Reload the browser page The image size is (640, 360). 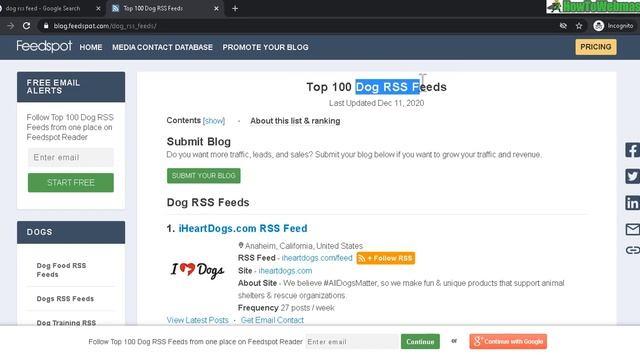coord(27,26)
